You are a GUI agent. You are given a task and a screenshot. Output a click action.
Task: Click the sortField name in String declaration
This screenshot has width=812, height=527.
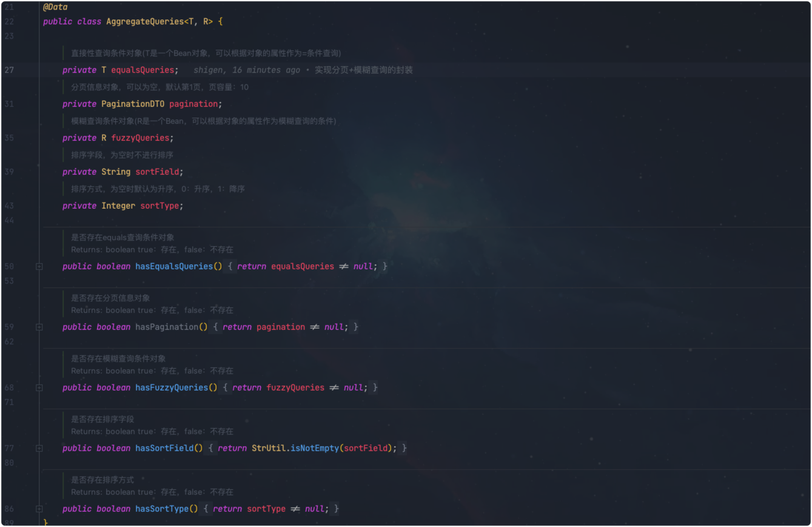(157, 172)
